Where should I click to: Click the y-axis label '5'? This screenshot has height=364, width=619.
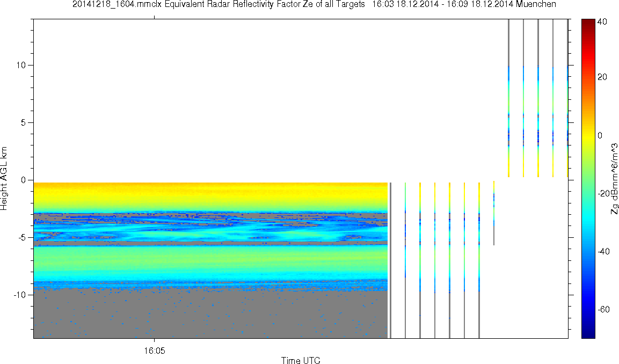coord(23,123)
